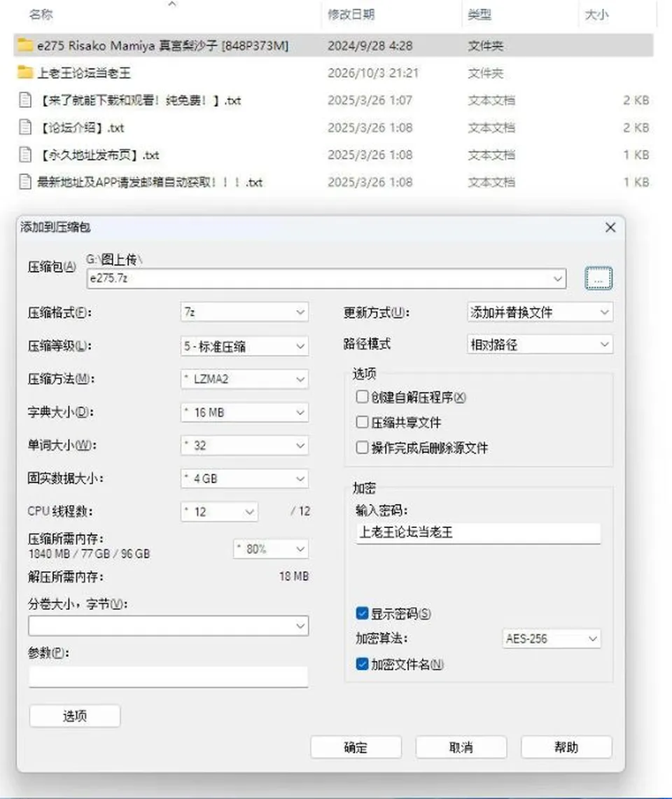Open the 压缩方法 LZMA2 dropdown
This screenshot has width=672, height=799.
click(244, 379)
